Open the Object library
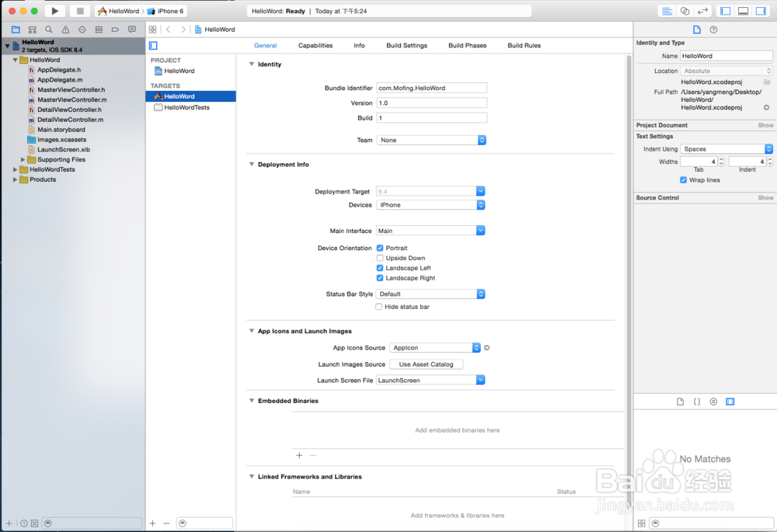 [x=713, y=402]
